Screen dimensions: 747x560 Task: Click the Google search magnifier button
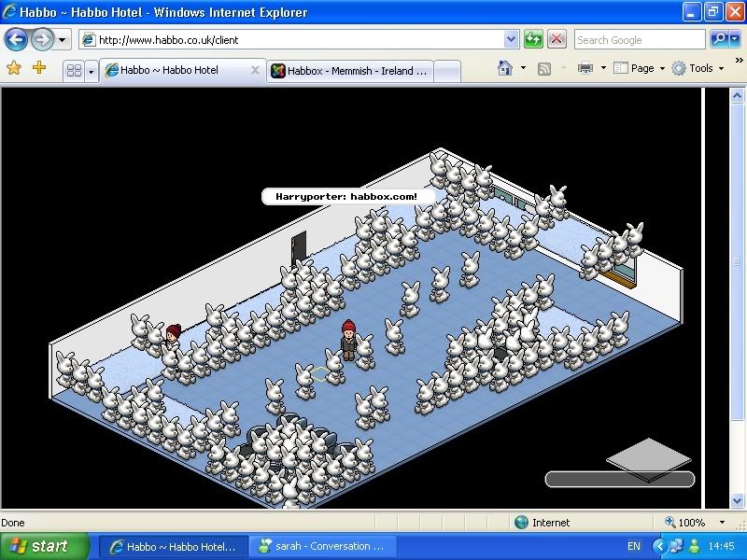[719, 39]
